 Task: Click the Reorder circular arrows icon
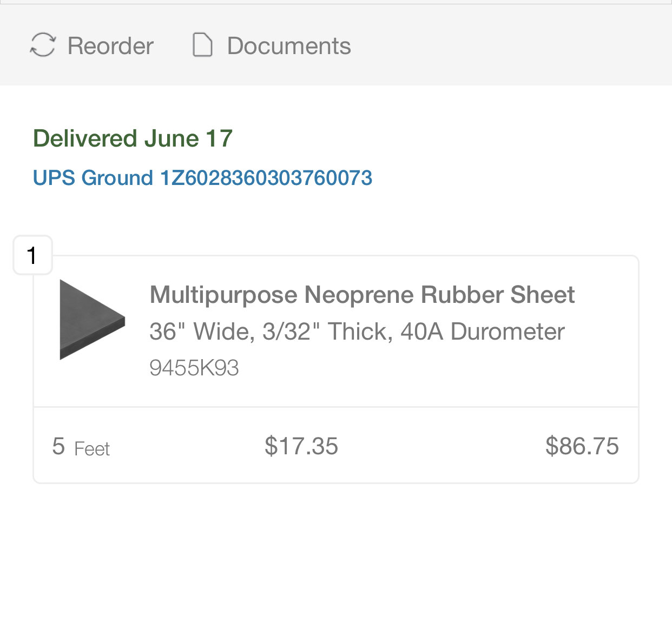coord(43,45)
